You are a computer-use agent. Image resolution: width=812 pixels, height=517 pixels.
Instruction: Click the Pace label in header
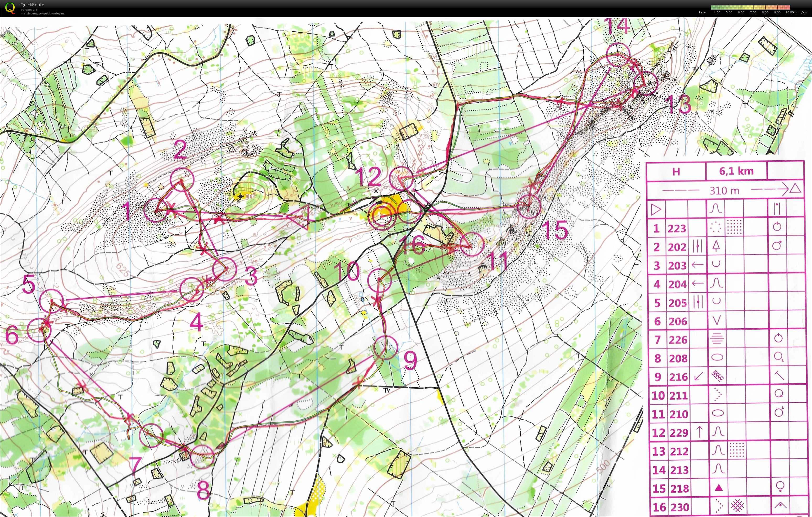(x=702, y=13)
